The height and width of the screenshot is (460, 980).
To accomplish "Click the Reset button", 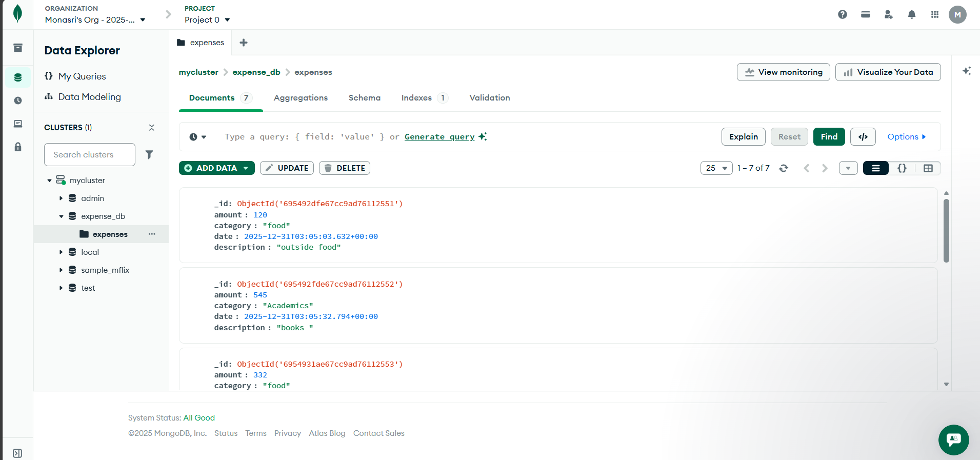I will pyautogui.click(x=789, y=137).
